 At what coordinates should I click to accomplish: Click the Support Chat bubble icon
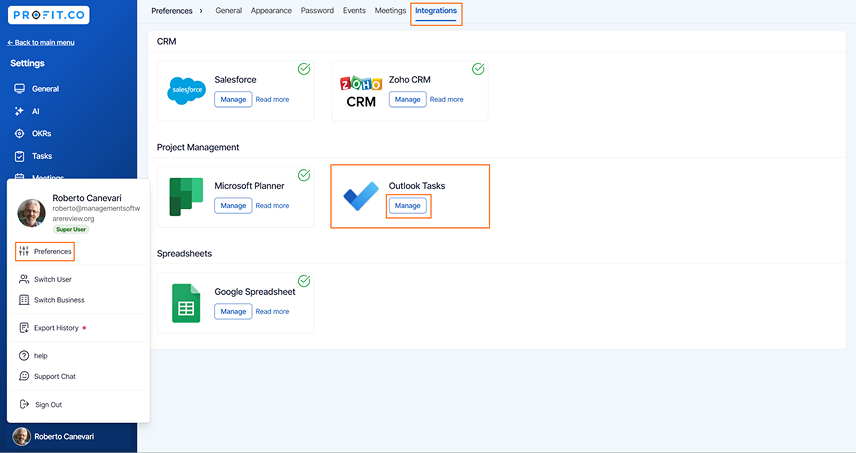click(24, 376)
